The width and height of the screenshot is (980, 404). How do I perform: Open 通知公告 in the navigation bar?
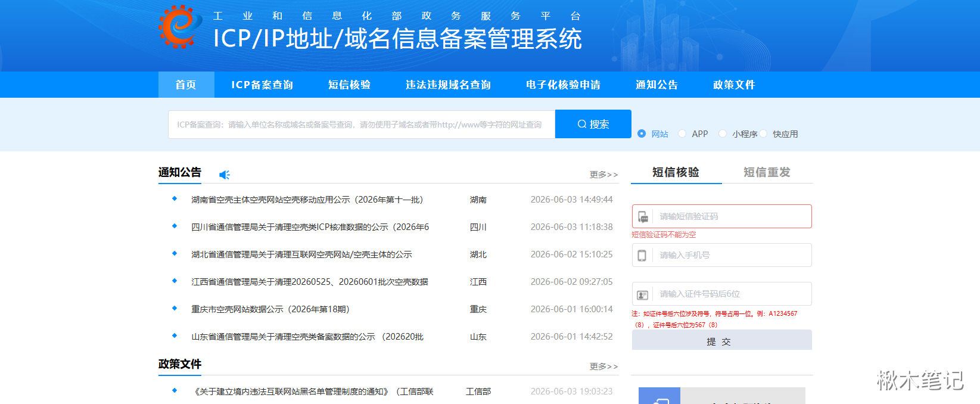[657, 85]
